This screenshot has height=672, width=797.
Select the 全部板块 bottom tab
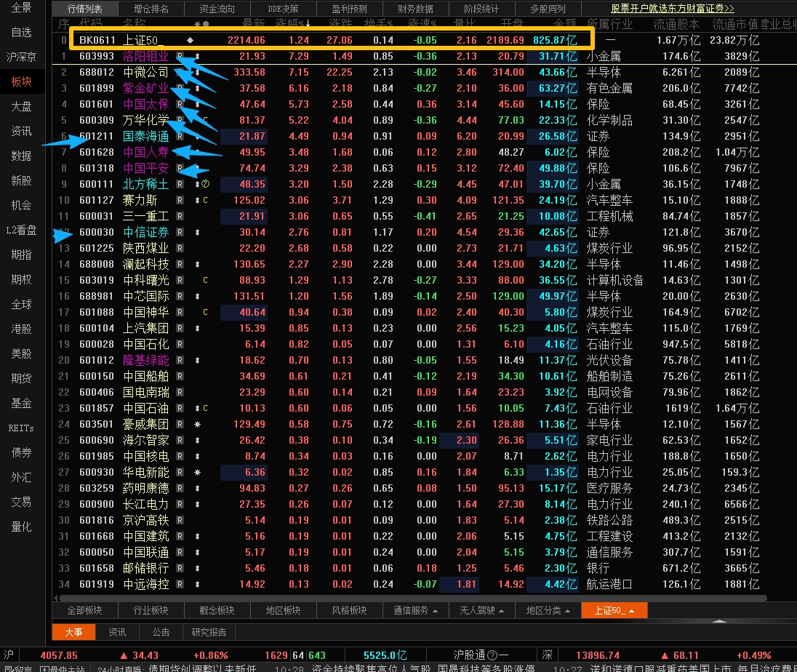point(85,610)
